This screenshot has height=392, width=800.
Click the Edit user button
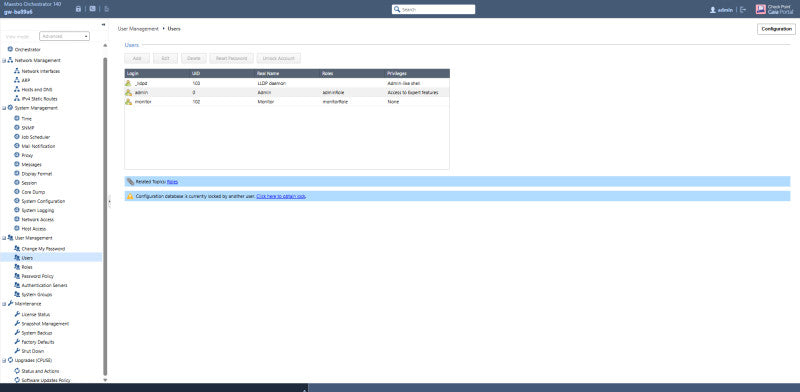(165, 58)
